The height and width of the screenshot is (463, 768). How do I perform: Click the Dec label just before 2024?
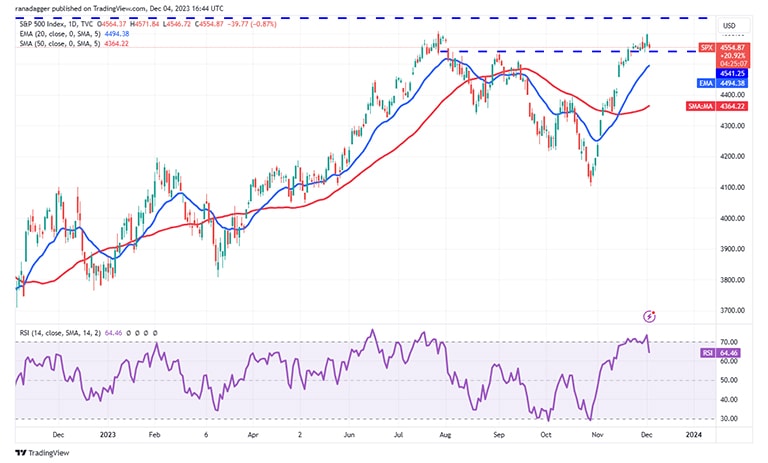[x=647, y=435]
